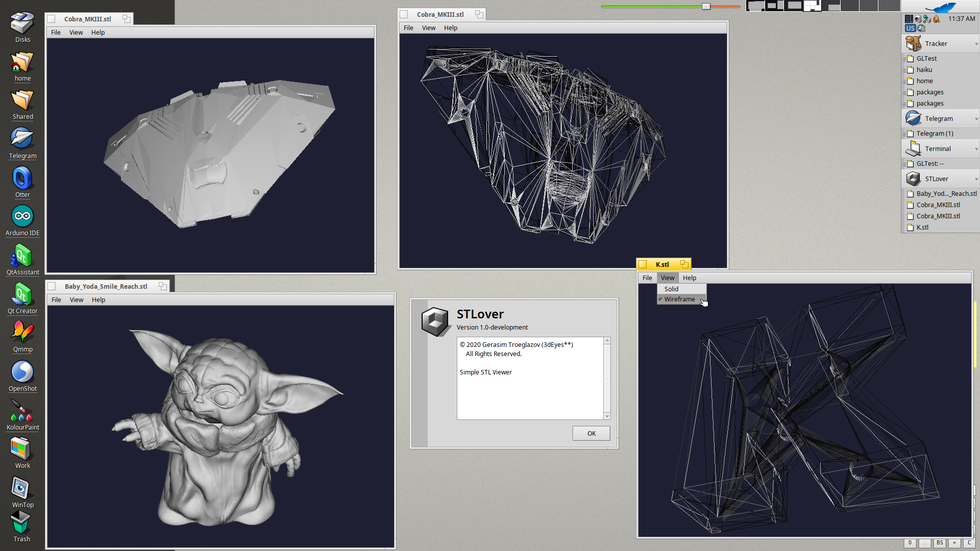Click the process monitor tray icon
The image size is (980, 551).
click(909, 19)
